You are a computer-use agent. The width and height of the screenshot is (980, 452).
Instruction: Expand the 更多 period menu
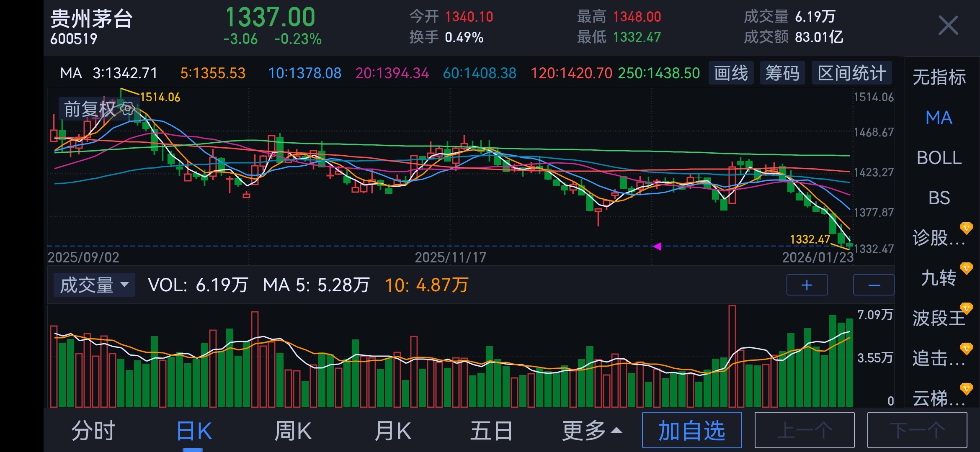pos(591,430)
